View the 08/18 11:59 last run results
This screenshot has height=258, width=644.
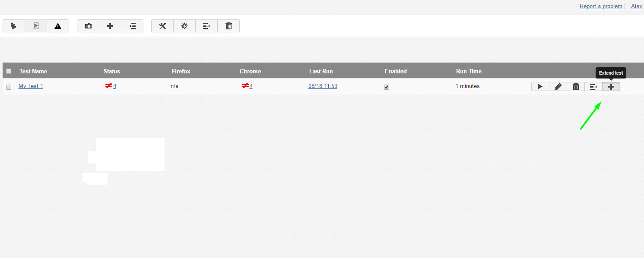[323, 86]
